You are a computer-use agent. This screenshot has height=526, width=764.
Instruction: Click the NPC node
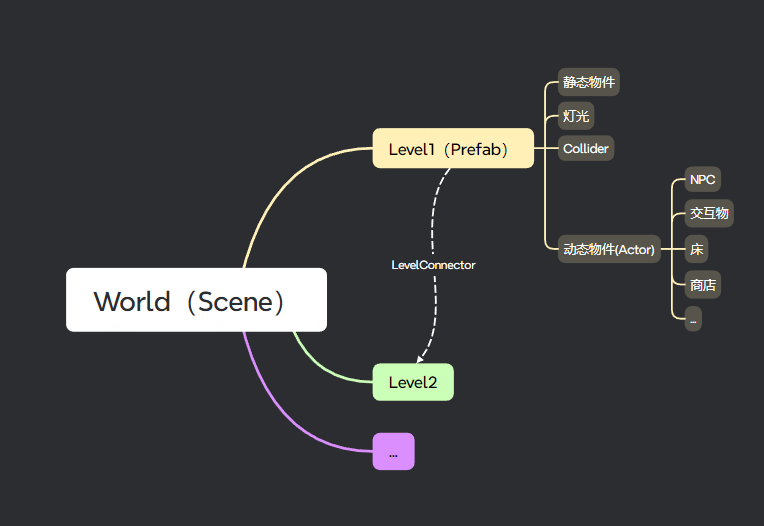702,180
